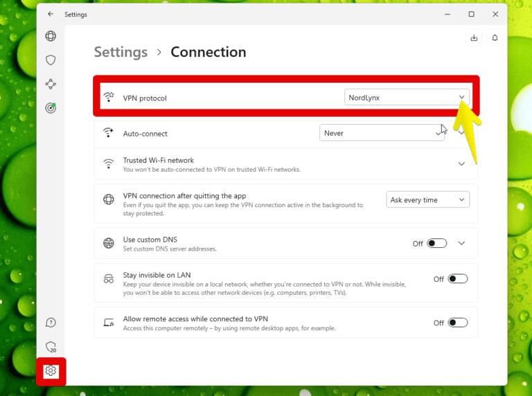Open the Meshnet icon in sidebar
Viewport: 532px width, 396px height.
51,84
